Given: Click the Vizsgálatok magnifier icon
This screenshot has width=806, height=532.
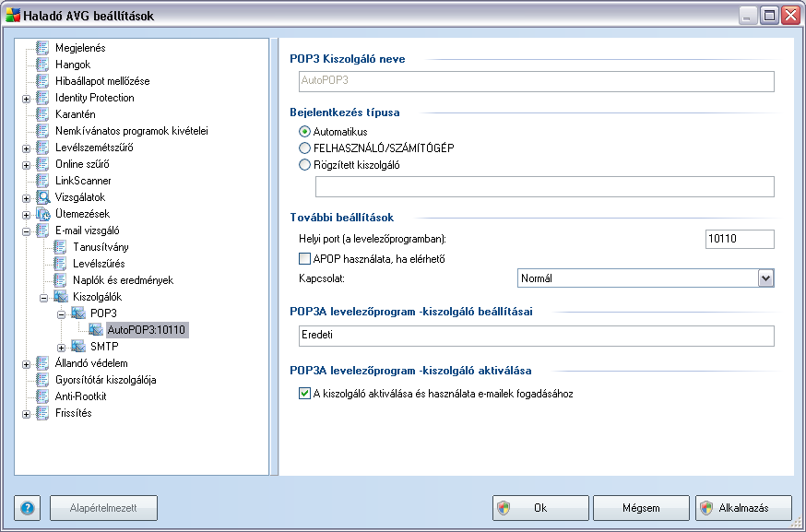Looking at the screenshot, I should pyautogui.click(x=42, y=197).
